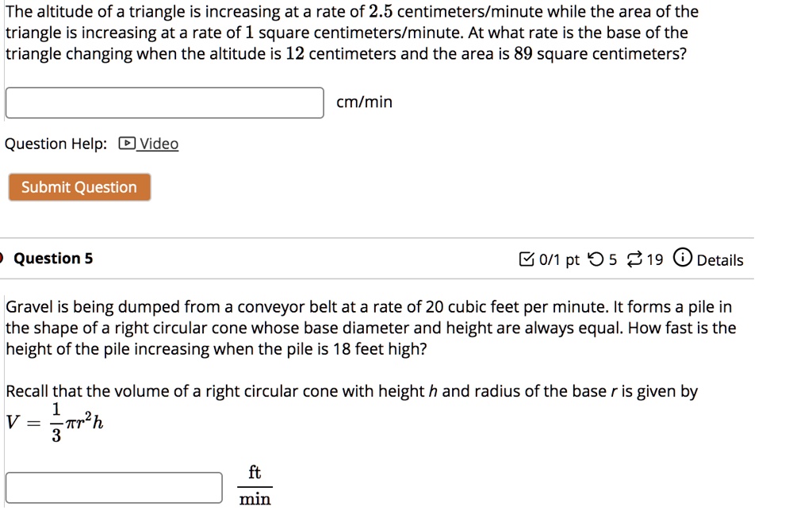Click the ⓘ icon to view question details
812x522 pixels.
[x=683, y=257]
